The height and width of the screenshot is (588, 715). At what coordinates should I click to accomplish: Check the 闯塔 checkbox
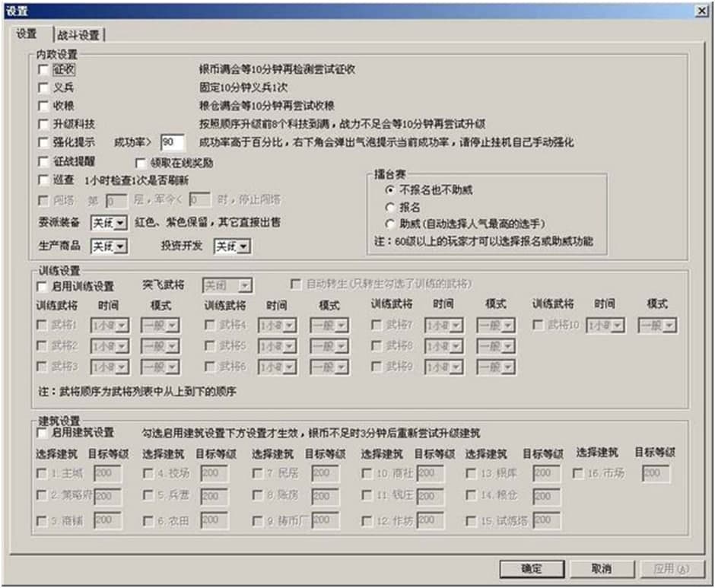pos(43,200)
